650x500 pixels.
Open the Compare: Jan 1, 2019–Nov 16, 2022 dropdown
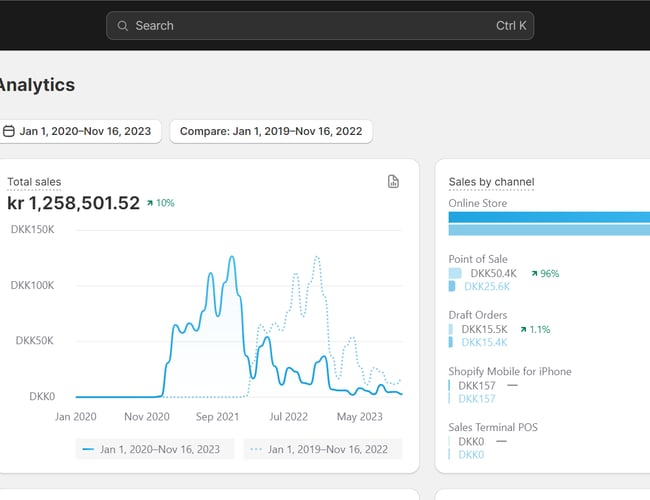point(271,131)
